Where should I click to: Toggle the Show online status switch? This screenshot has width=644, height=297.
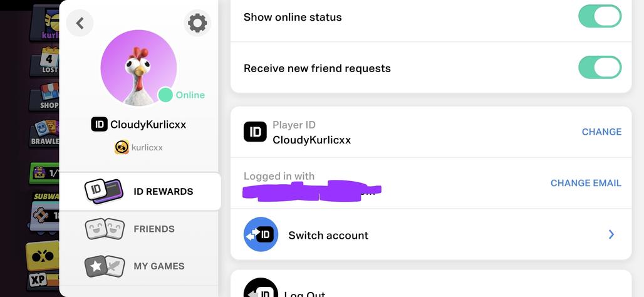[600, 16]
